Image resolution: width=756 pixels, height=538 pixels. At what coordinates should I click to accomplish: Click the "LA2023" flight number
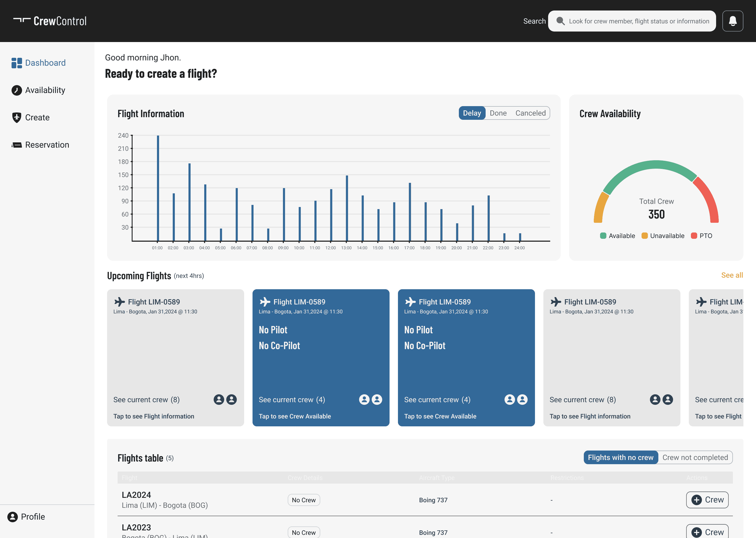[136, 527]
